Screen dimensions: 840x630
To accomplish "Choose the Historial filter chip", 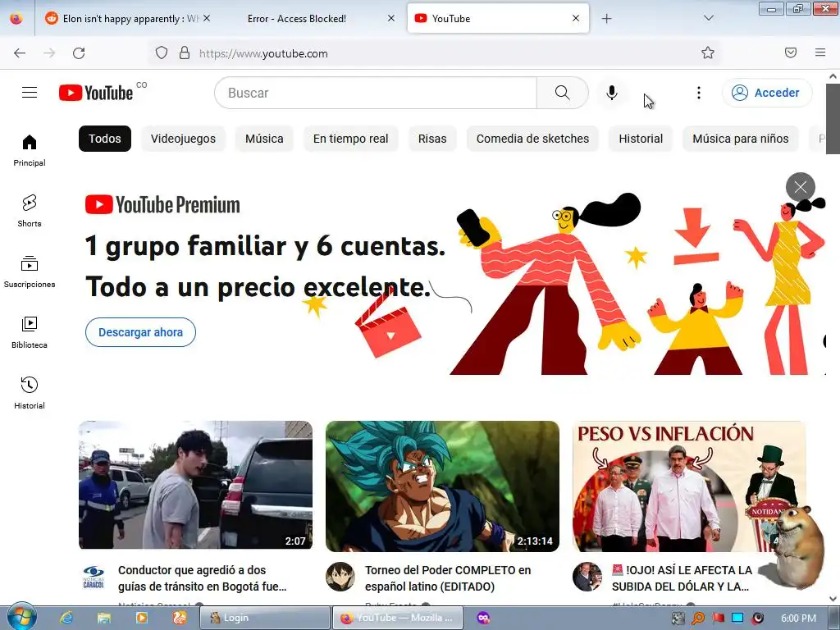I will pos(641,139).
